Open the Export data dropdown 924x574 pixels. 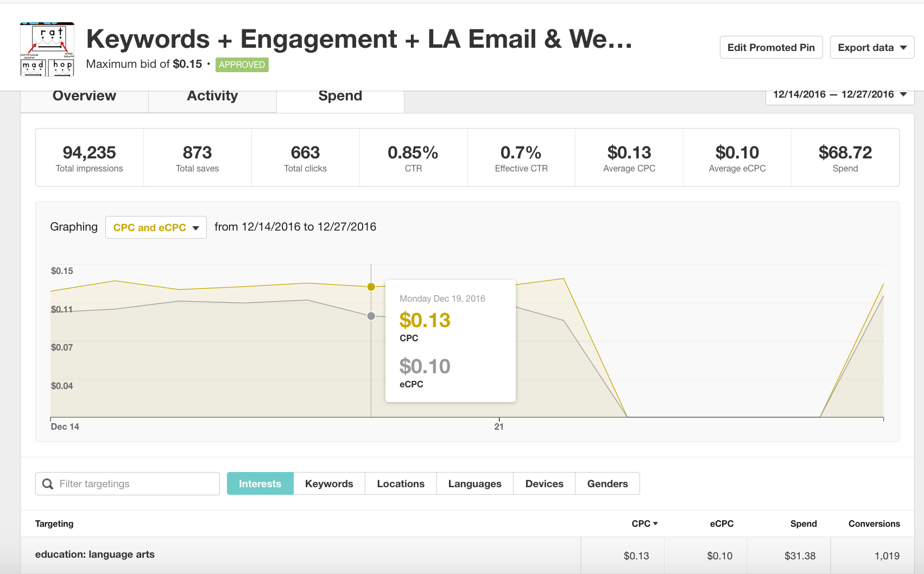(x=872, y=47)
